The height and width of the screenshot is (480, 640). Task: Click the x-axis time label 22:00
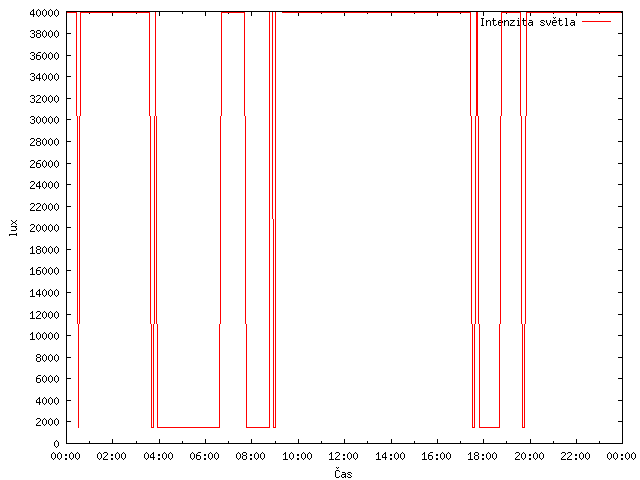pos(576,456)
